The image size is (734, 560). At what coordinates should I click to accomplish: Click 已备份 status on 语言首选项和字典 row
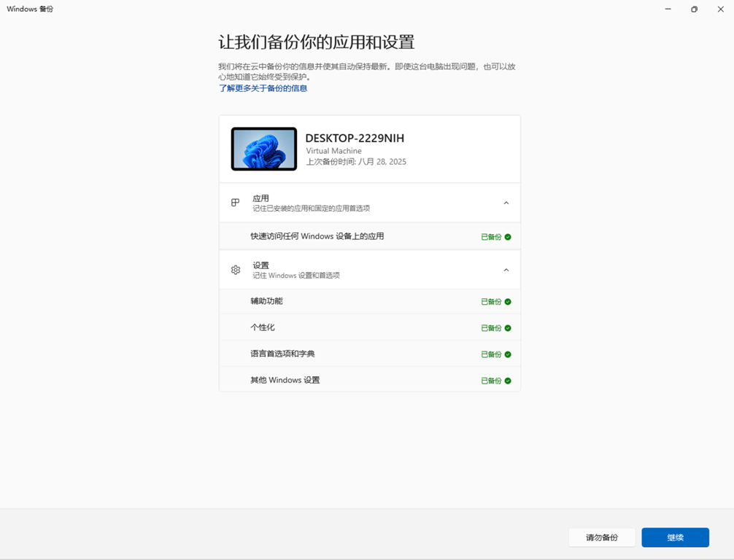tap(491, 354)
